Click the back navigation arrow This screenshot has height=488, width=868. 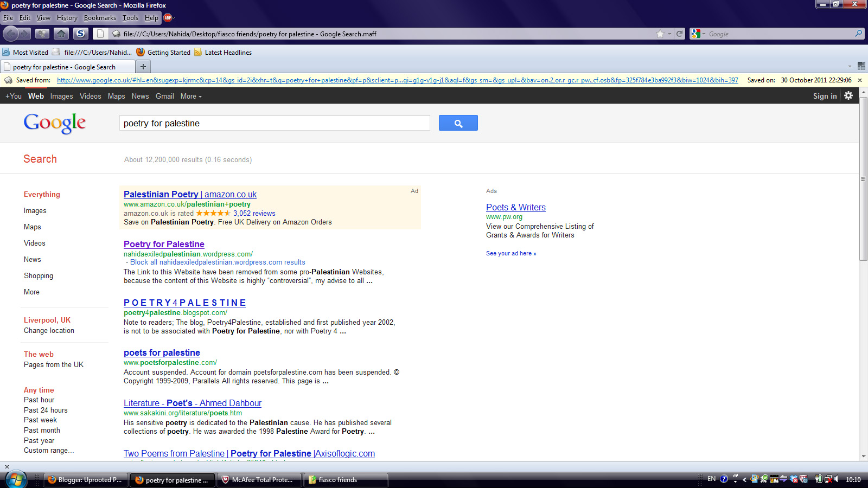click(x=11, y=34)
